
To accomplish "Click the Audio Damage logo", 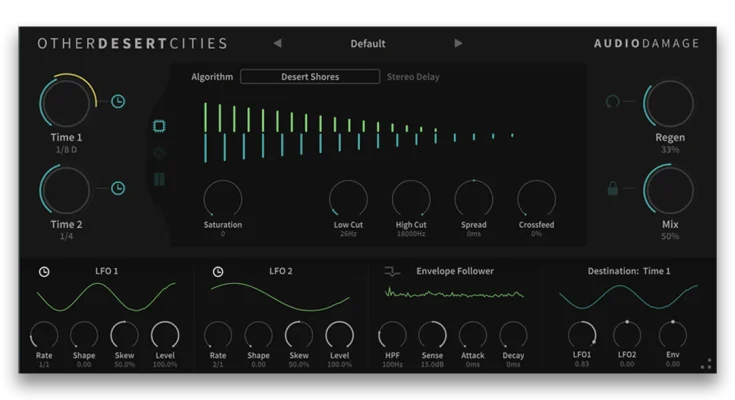I will click(x=646, y=44).
